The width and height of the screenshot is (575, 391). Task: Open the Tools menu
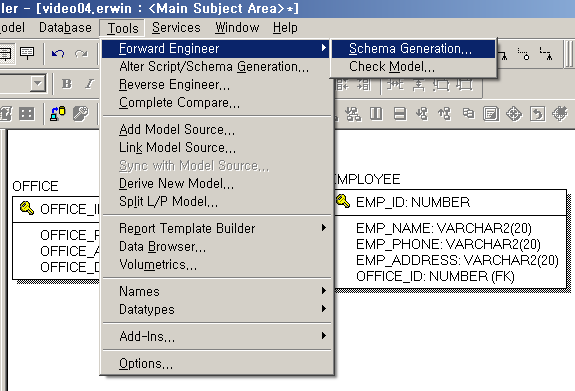(x=122, y=28)
